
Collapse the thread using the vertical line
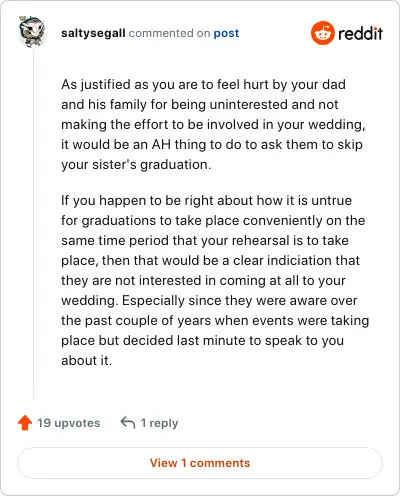pyautogui.click(x=33, y=223)
